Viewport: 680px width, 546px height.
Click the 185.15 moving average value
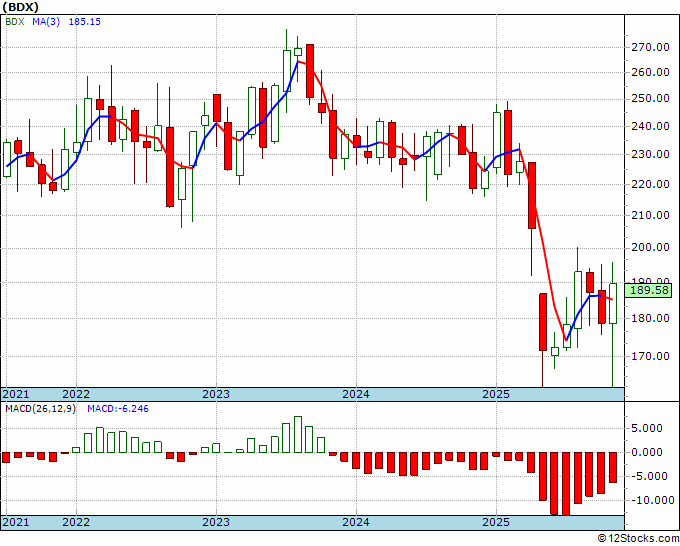click(85, 22)
